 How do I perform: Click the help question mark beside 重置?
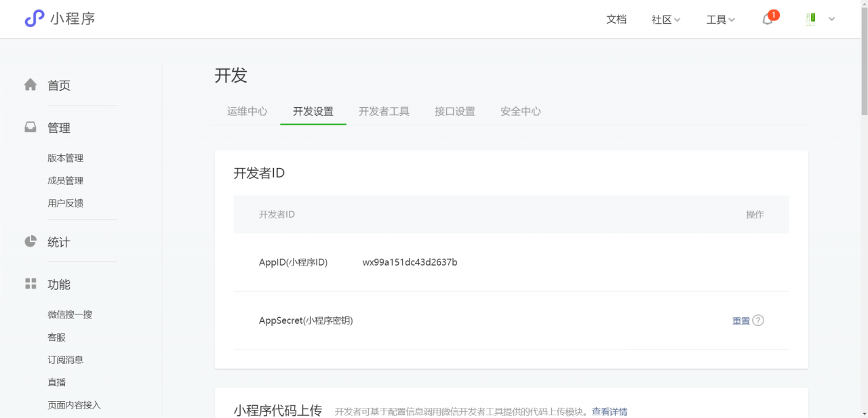pos(758,320)
